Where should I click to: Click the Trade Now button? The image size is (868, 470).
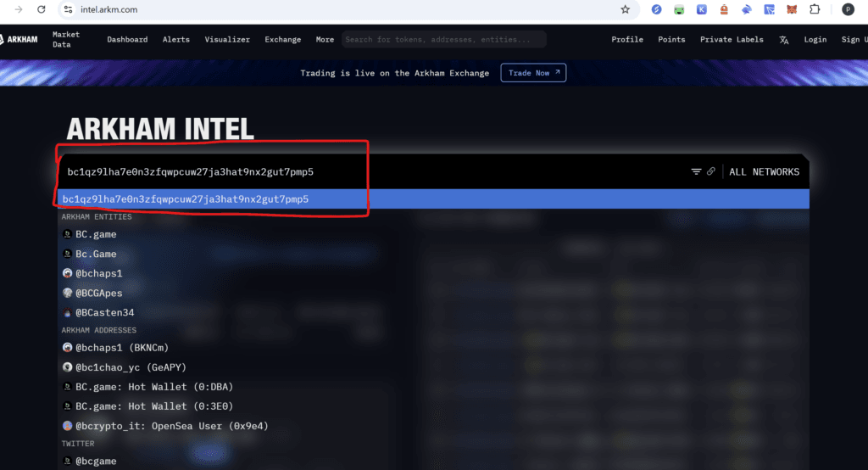click(533, 73)
